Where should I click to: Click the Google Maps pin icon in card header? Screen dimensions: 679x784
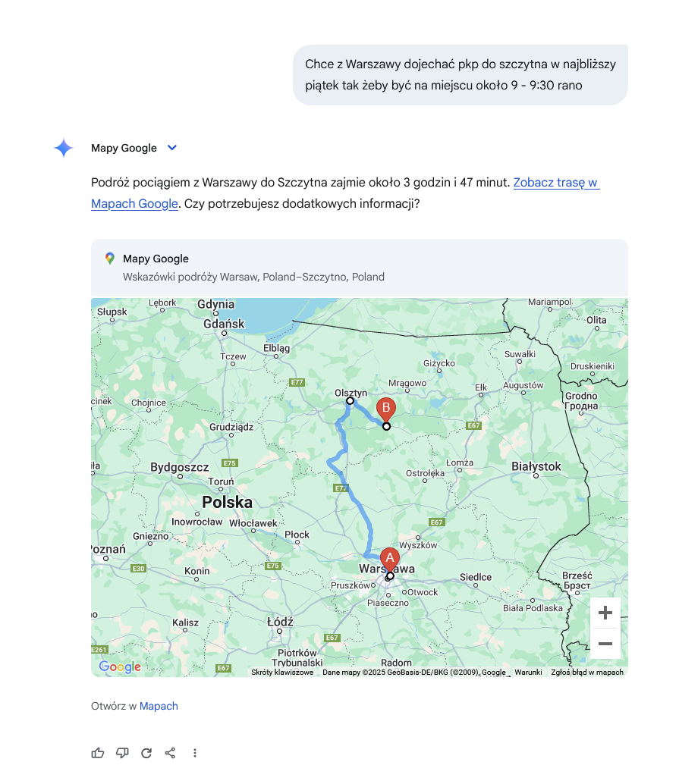tap(110, 259)
